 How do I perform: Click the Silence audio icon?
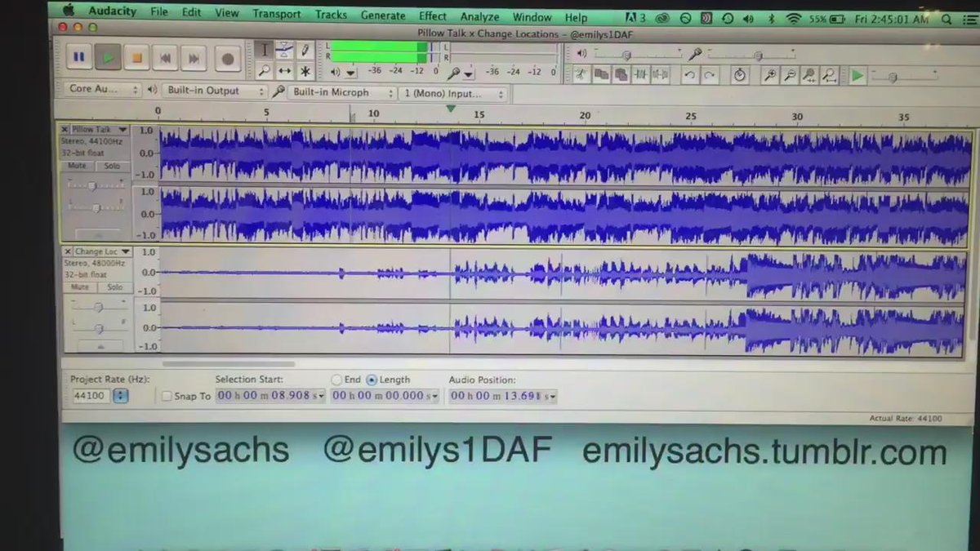coord(660,74)
